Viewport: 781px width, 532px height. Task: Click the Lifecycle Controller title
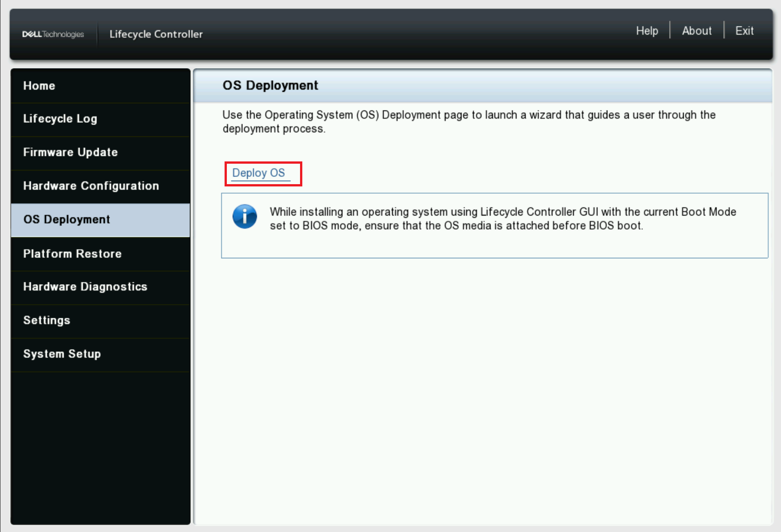(x=156, y=34)
